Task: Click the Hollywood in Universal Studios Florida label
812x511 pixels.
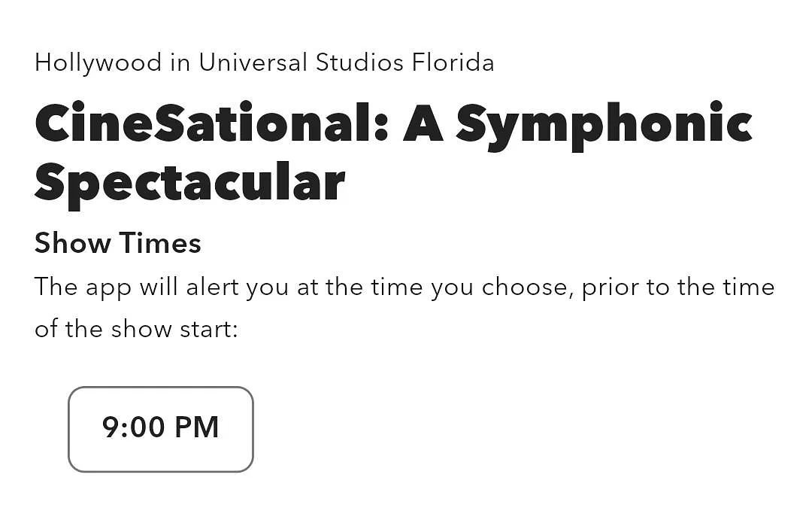Action: tap(264, 63)
